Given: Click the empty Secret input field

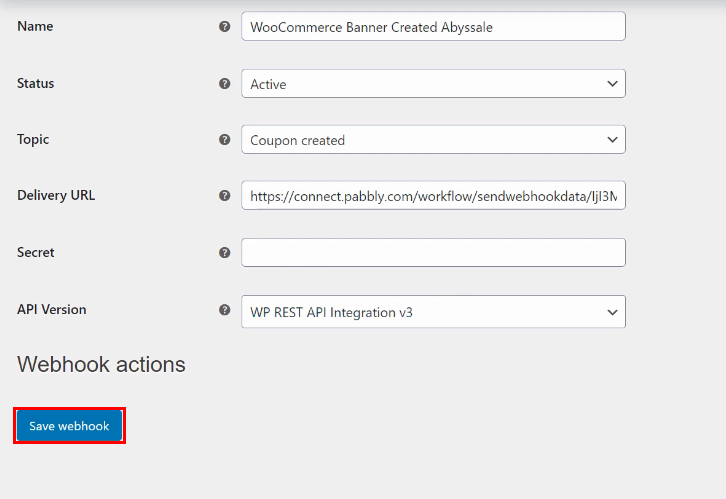Looking at the screenshot, I should pos(433,253).
